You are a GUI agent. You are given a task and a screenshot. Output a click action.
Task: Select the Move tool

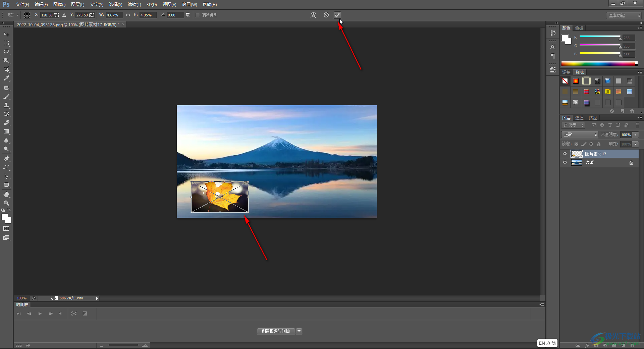point(6,35)
